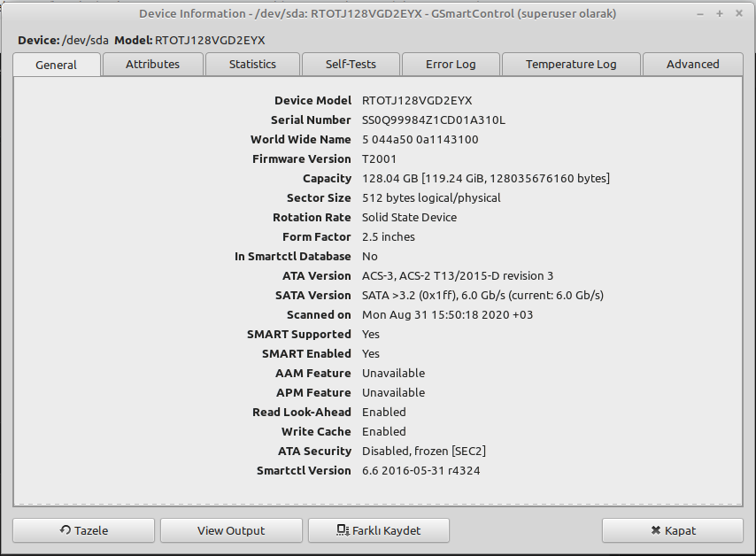This screenshot has width=756, height=556.
Task: Select form factor 2.5 inches
Action: tap(389, 236)
